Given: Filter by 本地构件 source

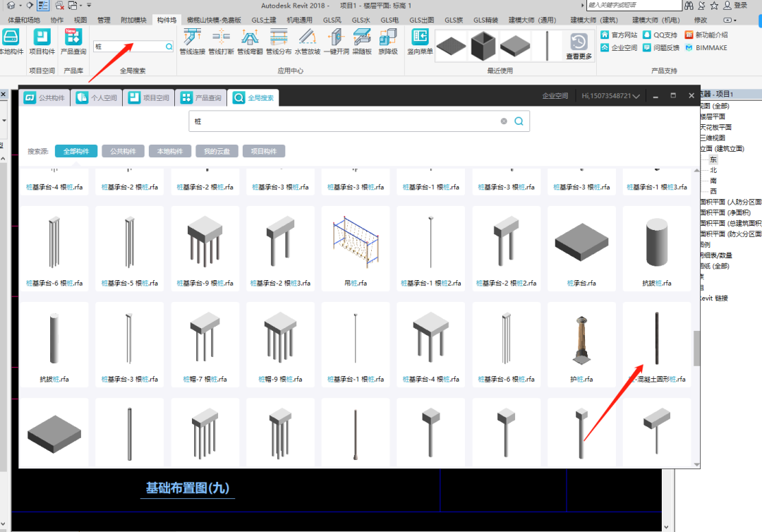Looking at the screenshot, I should pyautogui.click(x=170, y=151).
